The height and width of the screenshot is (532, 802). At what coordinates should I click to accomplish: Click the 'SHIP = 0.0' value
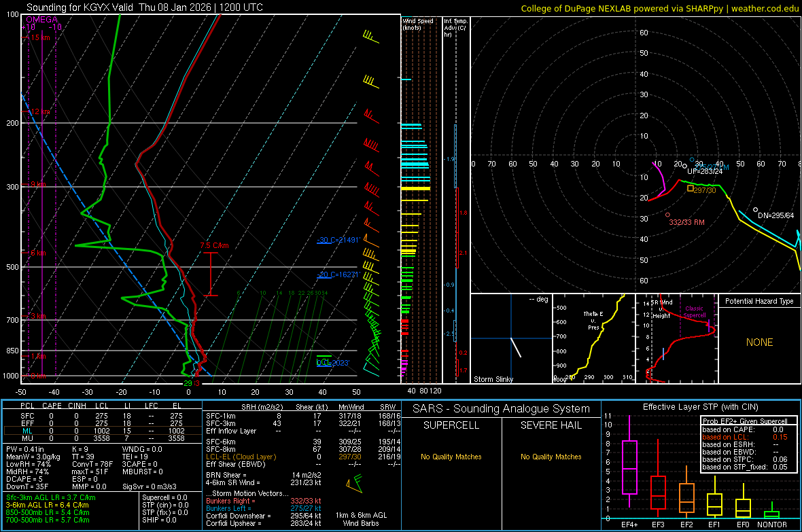point(159,520)
